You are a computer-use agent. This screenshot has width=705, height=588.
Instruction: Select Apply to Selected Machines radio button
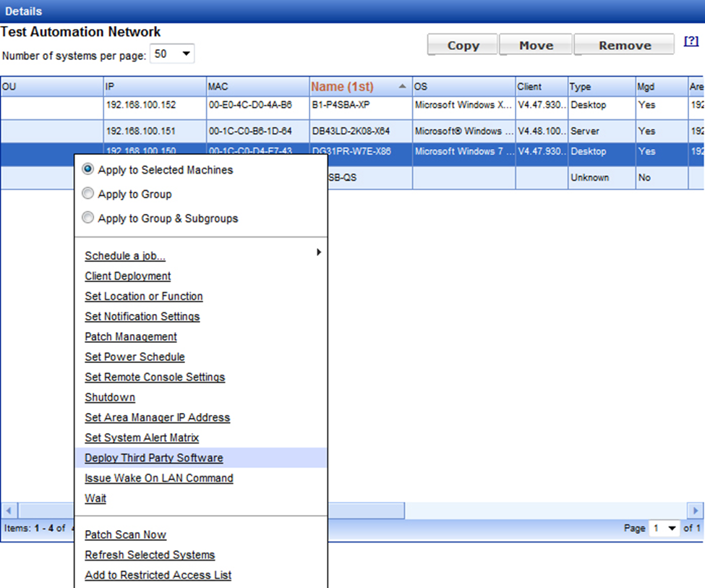coord(88,170)
